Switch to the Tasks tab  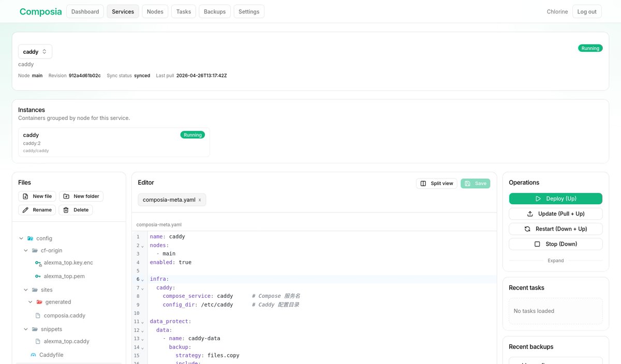click(184, 11)
